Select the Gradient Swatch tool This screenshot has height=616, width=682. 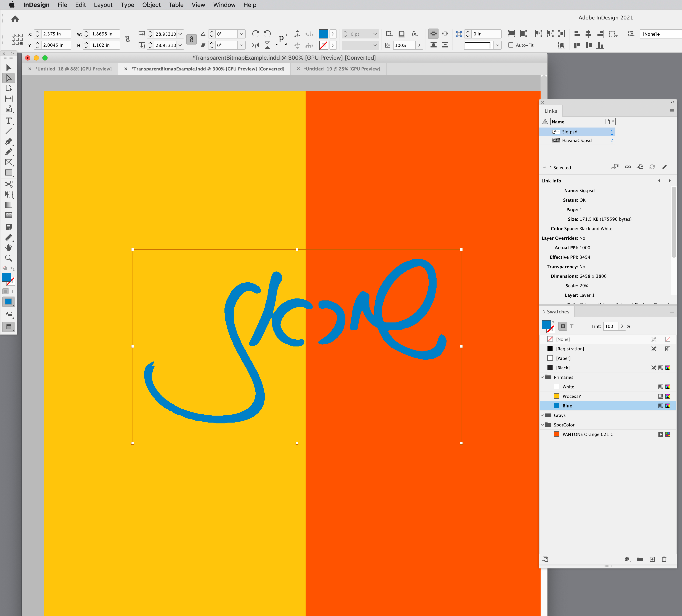[x=8, y=205]
